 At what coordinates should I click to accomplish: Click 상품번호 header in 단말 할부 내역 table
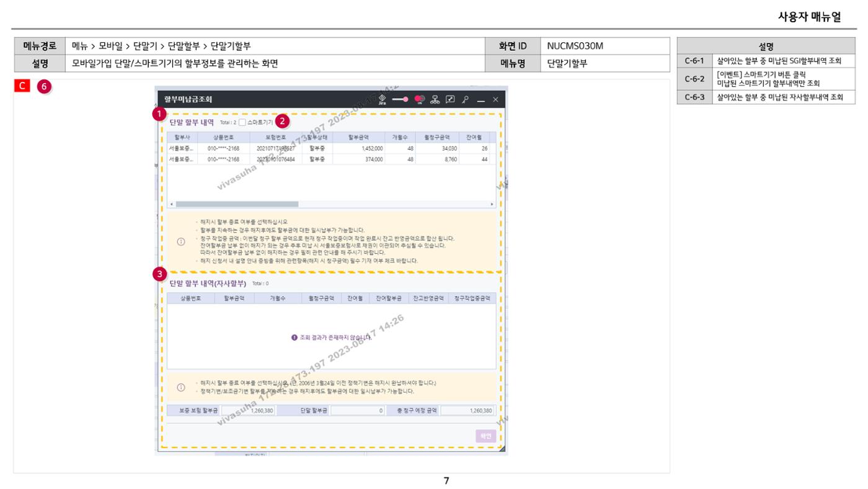click(223, 137)
